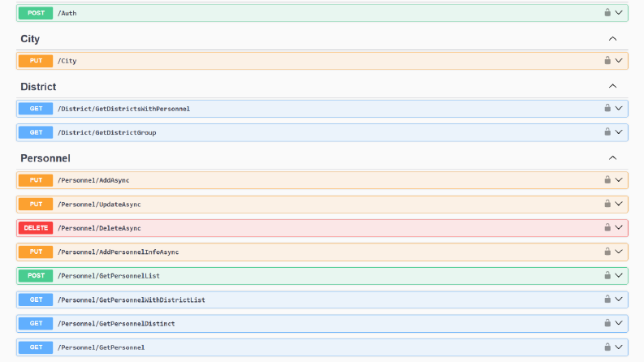Expand /Personnel/GetPersonnelWithDistrictList chevron

619,300
